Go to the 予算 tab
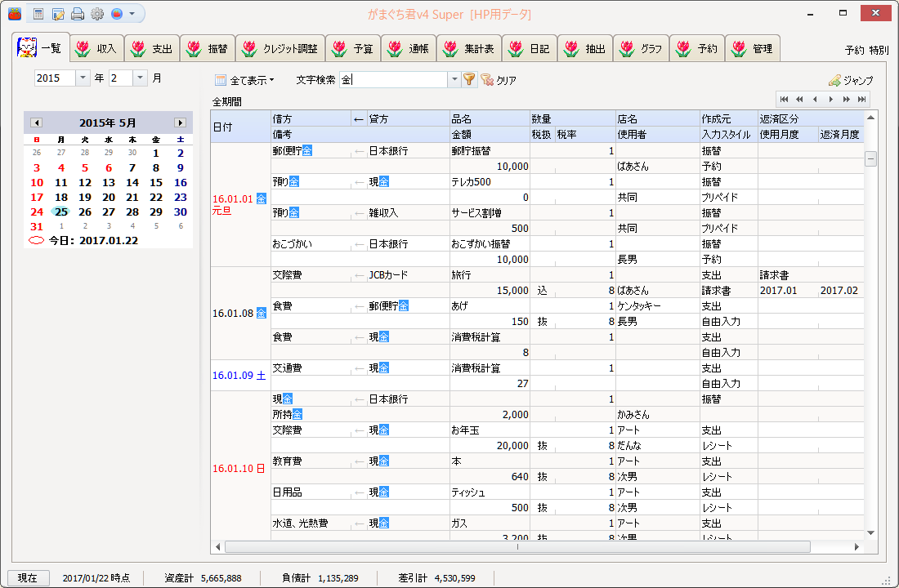 354,49
